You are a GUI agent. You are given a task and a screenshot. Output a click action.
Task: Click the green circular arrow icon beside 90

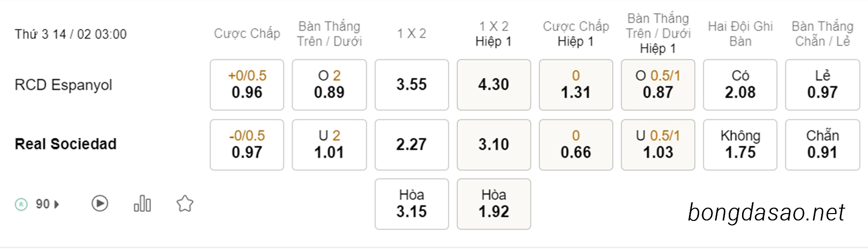click(21, 204)
